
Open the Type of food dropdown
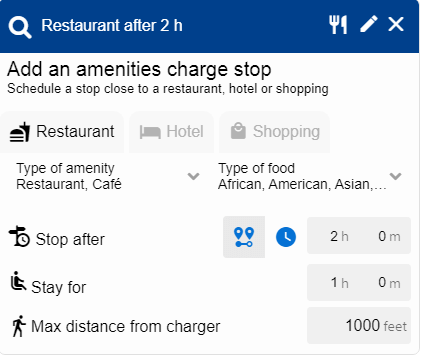pyautogui.click(x=310, y=176)
